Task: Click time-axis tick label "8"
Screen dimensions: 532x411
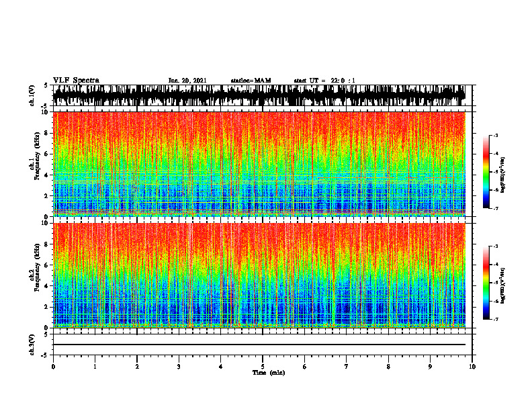Action: click(x=388, y=367)
